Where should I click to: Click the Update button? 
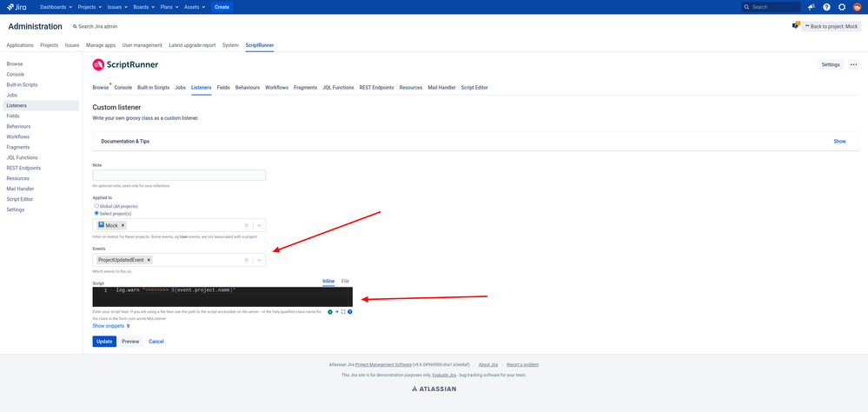point(104,342)
